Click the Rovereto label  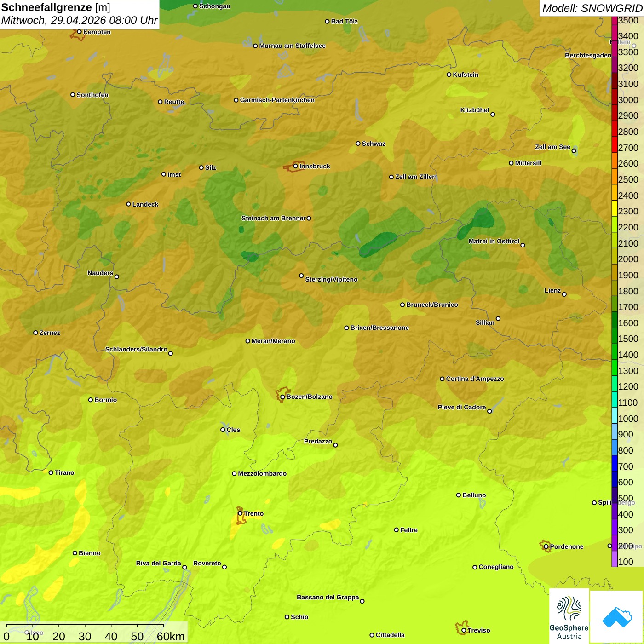[207, 563]
